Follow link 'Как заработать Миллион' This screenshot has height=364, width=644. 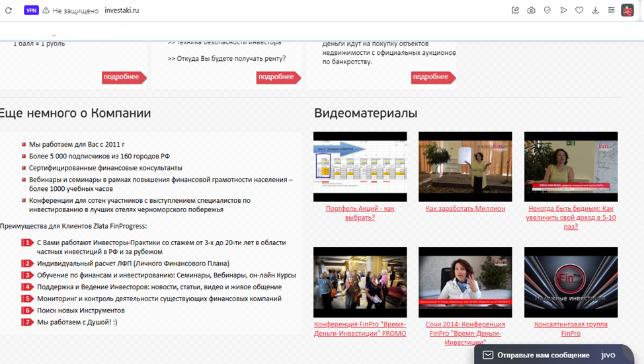click(465, 209)
